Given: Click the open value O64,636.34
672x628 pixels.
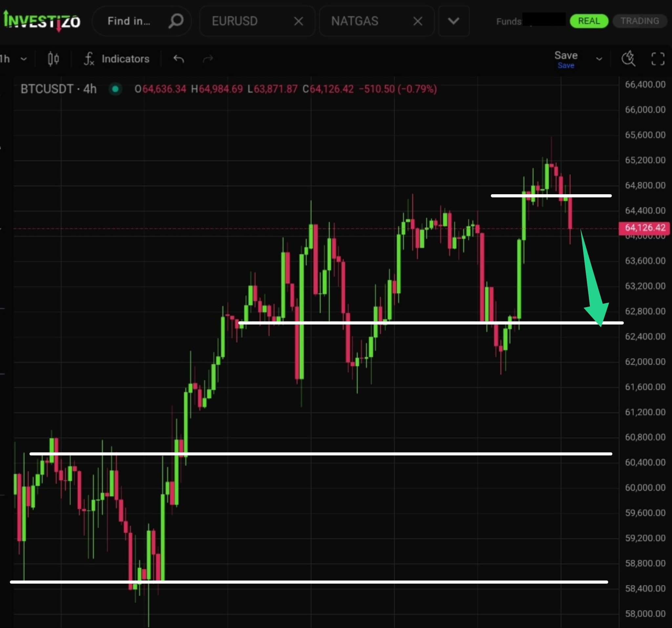Looking at the screenshot, I should (160, 89).
